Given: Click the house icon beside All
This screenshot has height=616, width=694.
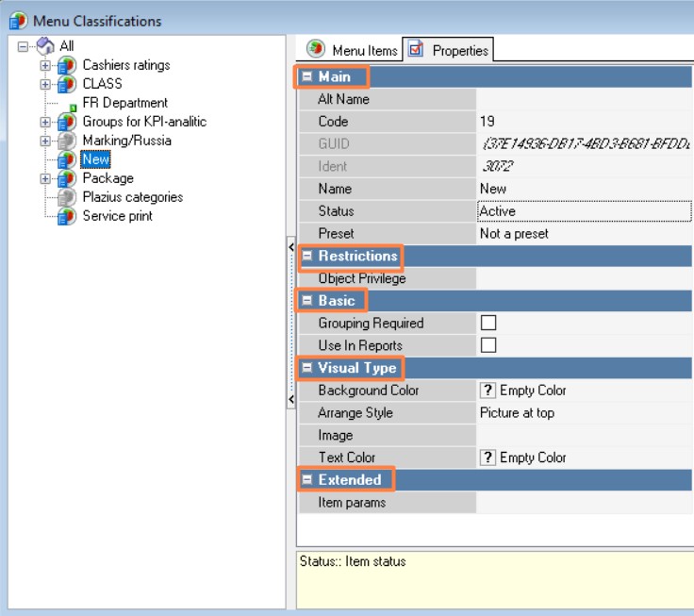Looking at the screenshot, I should tap(45, 45).
